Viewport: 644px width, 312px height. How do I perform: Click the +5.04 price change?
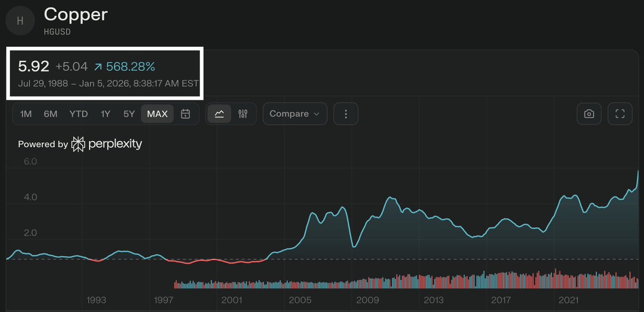coord(71,67)
